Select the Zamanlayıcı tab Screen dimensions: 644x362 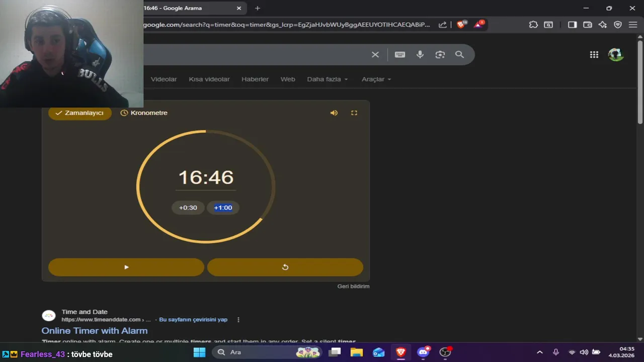coord(79,113)
